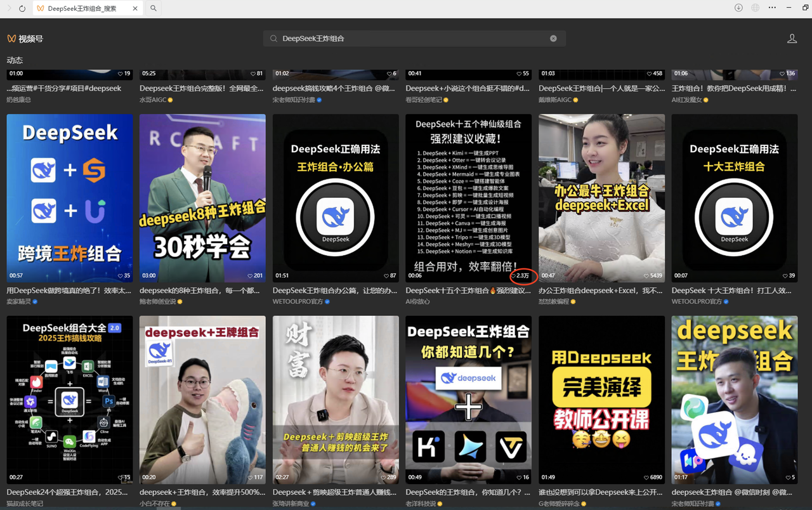
Task: Visit the 戴维斯AIGC channel
Action: 556,100
